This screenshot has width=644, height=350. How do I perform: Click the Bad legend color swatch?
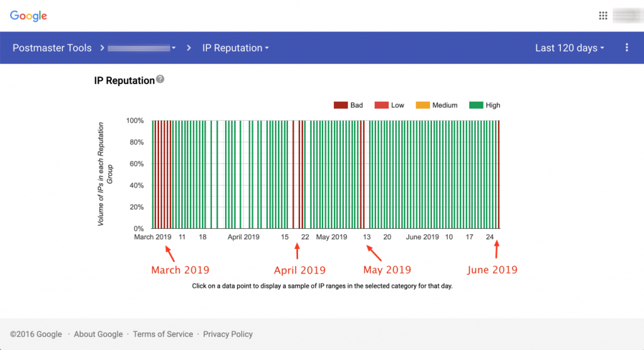click(340, 105)
